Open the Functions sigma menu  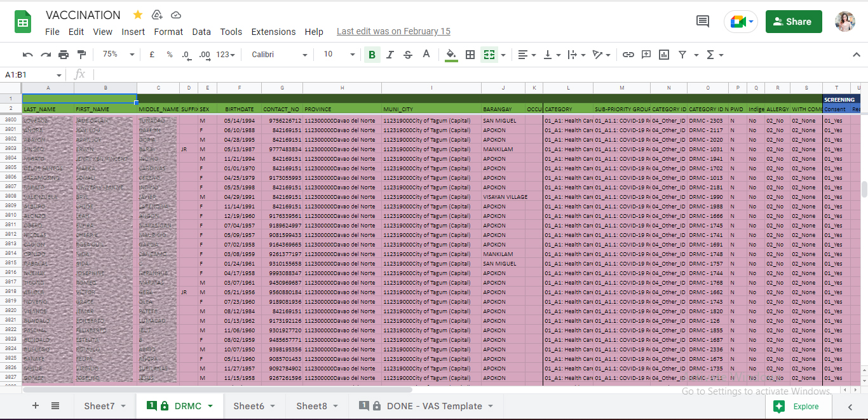coord(715,55)
